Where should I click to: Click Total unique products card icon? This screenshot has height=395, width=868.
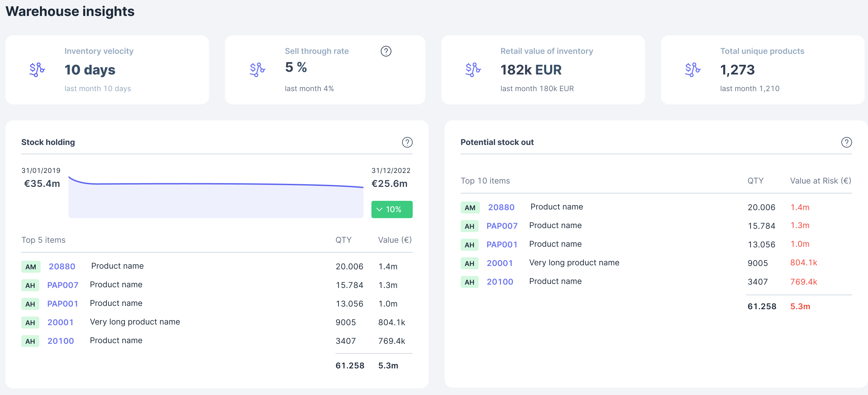click(x=693, y=70)
